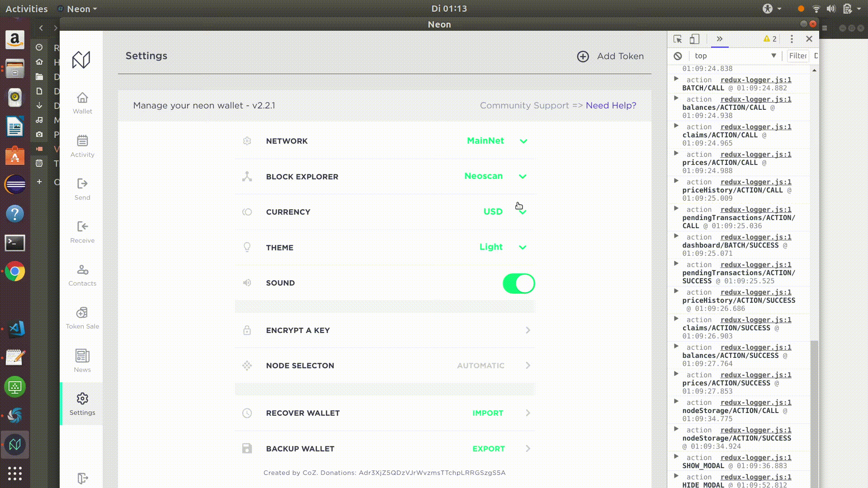The image size is (868, 488).
Task: Toggle the DevTools device toolbar icon
Action: (x=694, y=39)
